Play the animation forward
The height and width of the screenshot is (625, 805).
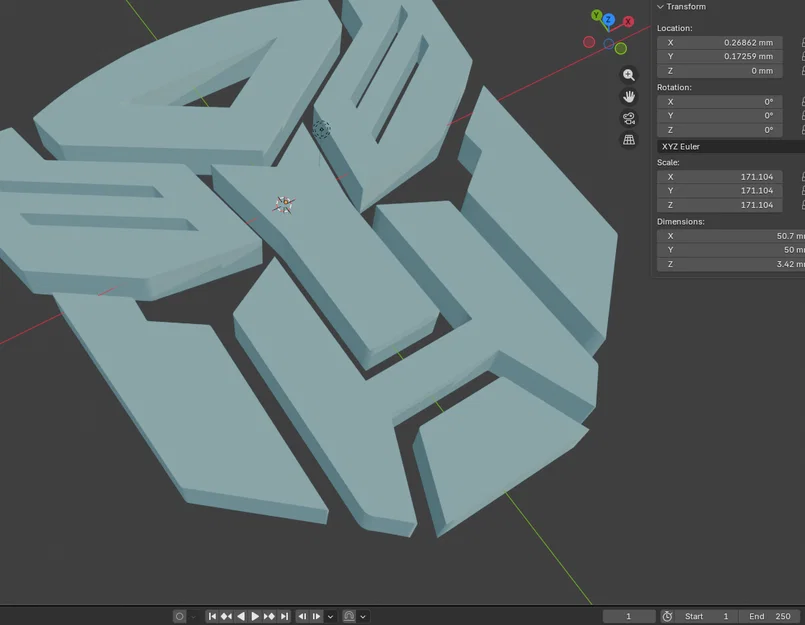(255, 616)
